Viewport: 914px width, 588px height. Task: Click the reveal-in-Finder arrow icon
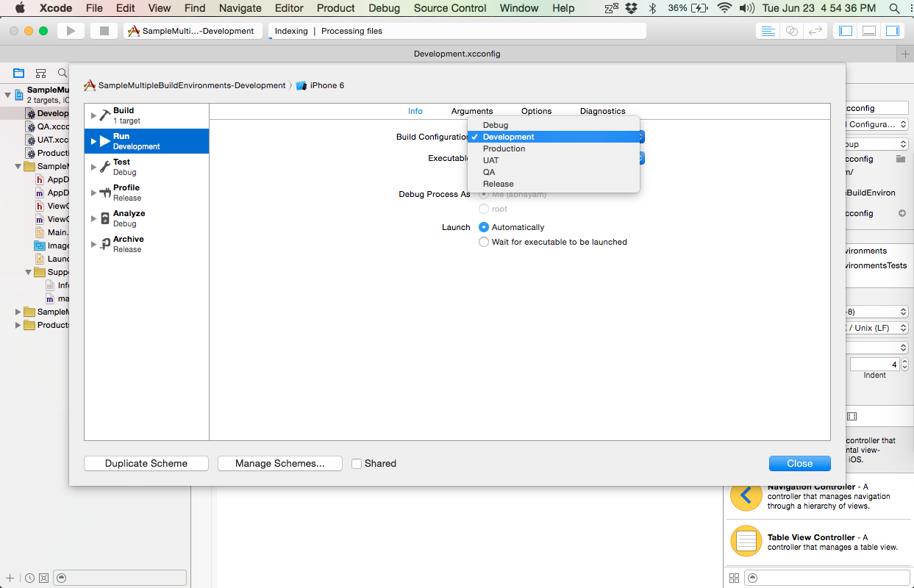[x=902, y=213]
